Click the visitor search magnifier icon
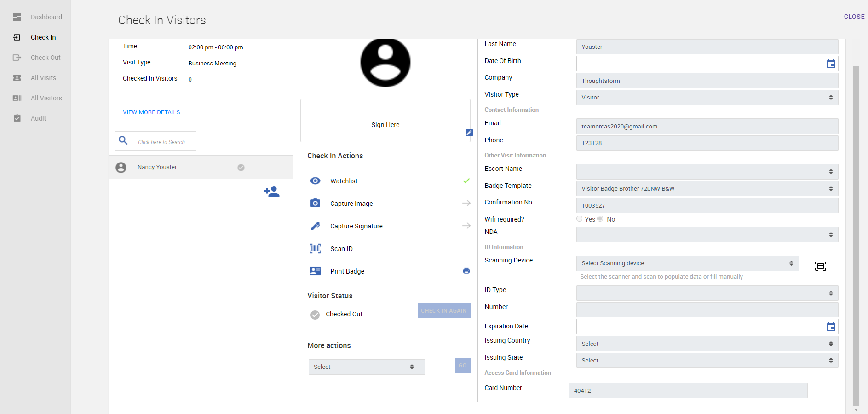 (x=123, y=140)
